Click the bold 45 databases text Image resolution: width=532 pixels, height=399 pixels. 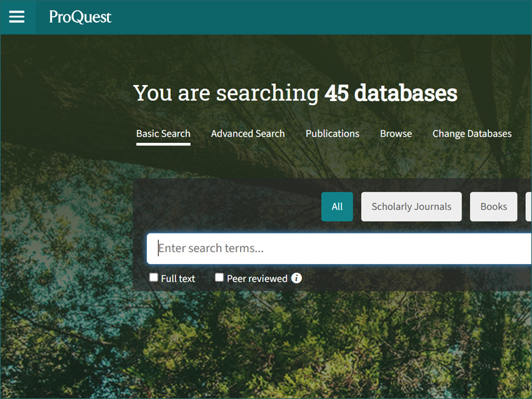pos(390,93)
